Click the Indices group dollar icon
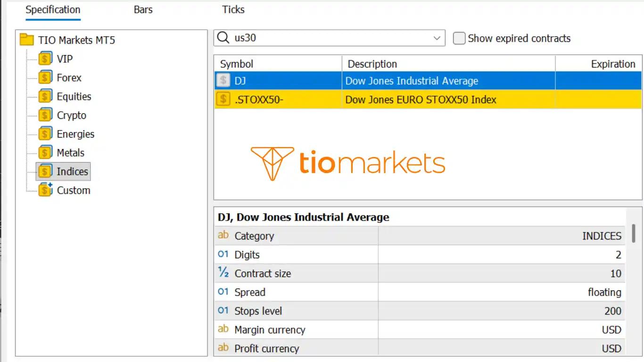The image size is (644, 362). tap(45, 172)
